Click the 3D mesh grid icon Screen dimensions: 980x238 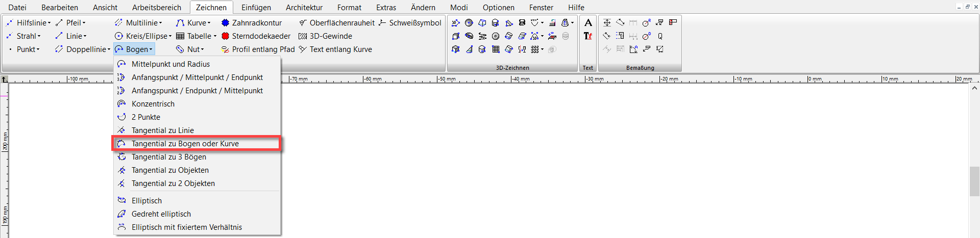(x=496, y=49)
